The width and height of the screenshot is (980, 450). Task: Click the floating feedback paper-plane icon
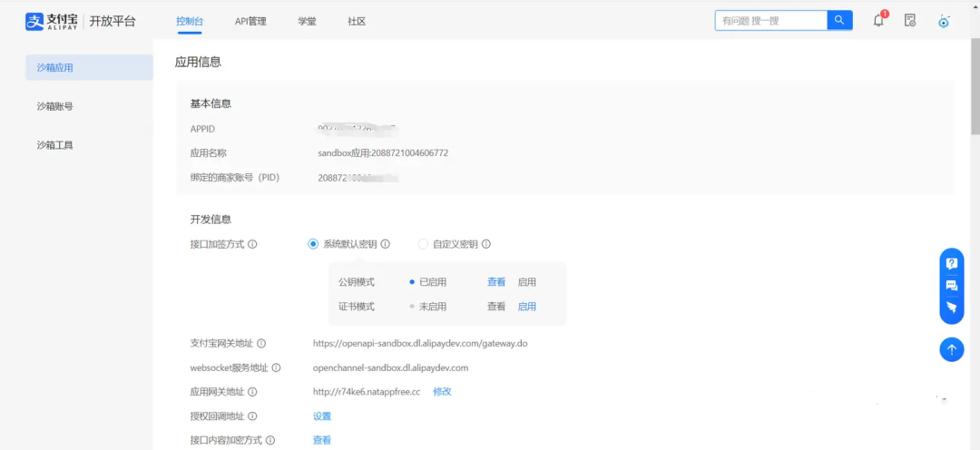[x=952, y=308]
